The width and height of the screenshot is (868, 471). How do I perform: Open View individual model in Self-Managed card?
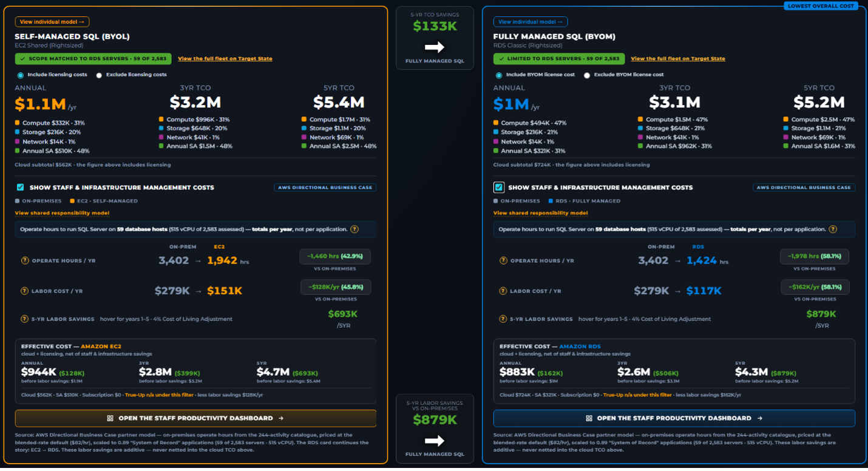[52, 22]
